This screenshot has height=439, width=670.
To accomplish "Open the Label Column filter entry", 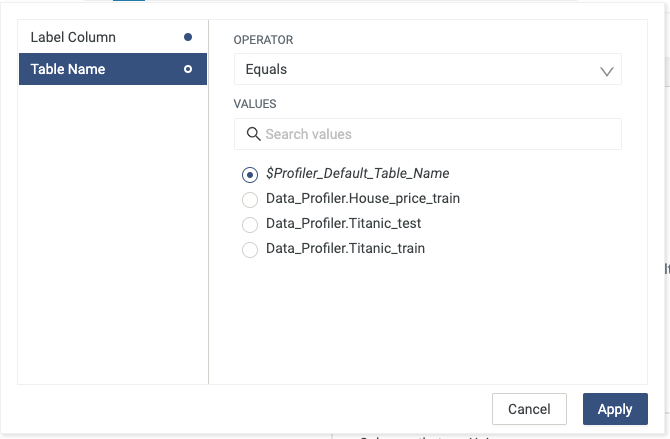I will click(x=100, y=37).
